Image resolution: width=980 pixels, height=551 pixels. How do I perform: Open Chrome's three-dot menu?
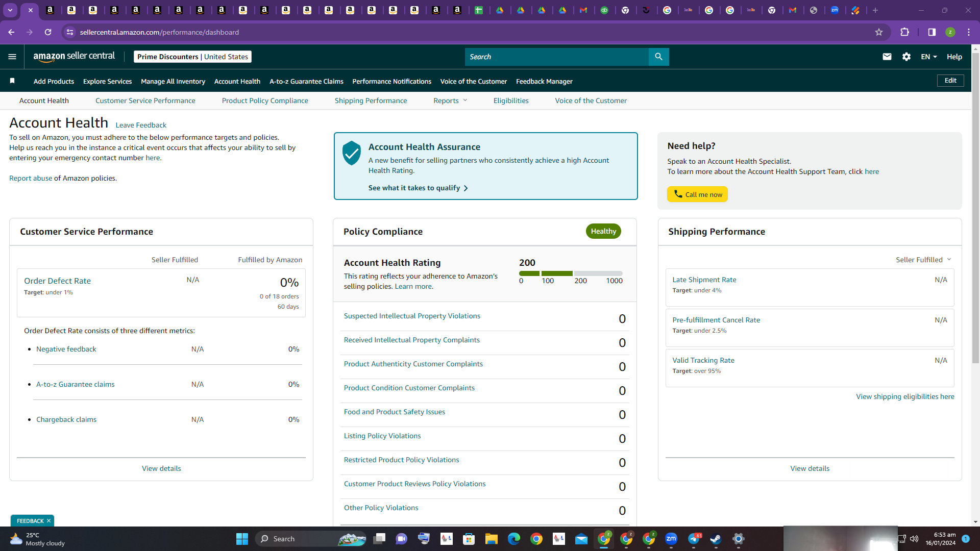pos(969,32)
